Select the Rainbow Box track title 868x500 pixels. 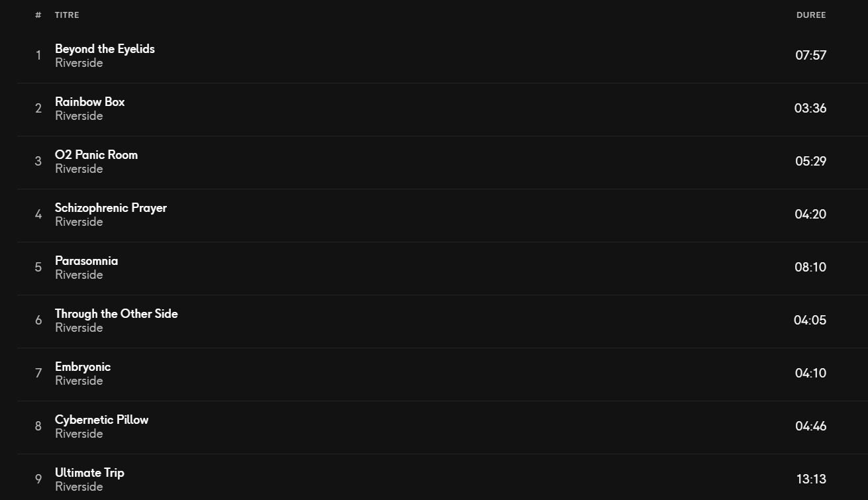tap(89, 102)
